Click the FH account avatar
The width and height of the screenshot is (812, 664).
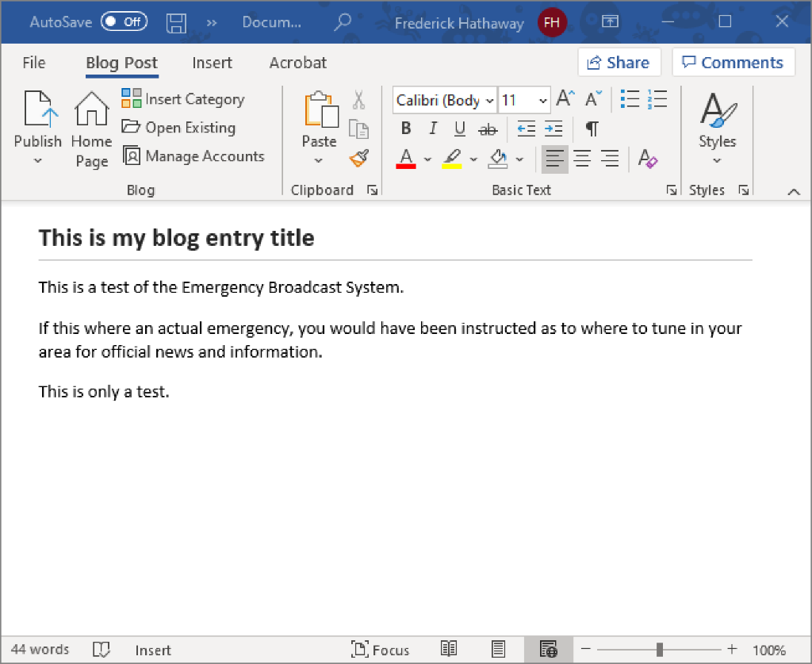coord(552,22)
